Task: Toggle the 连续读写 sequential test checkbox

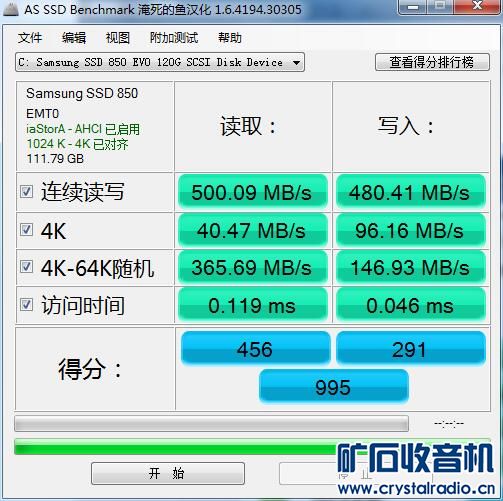Action: coord(26,192)
